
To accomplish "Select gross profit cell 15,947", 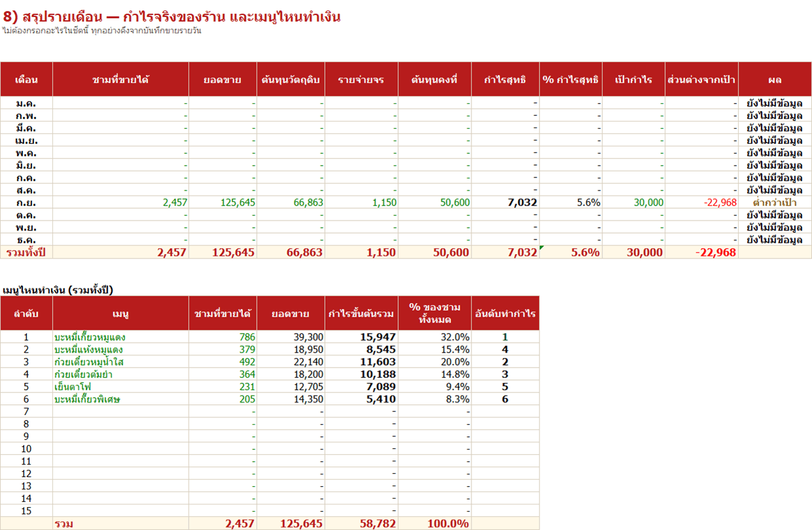I will (x=361, y=338).
